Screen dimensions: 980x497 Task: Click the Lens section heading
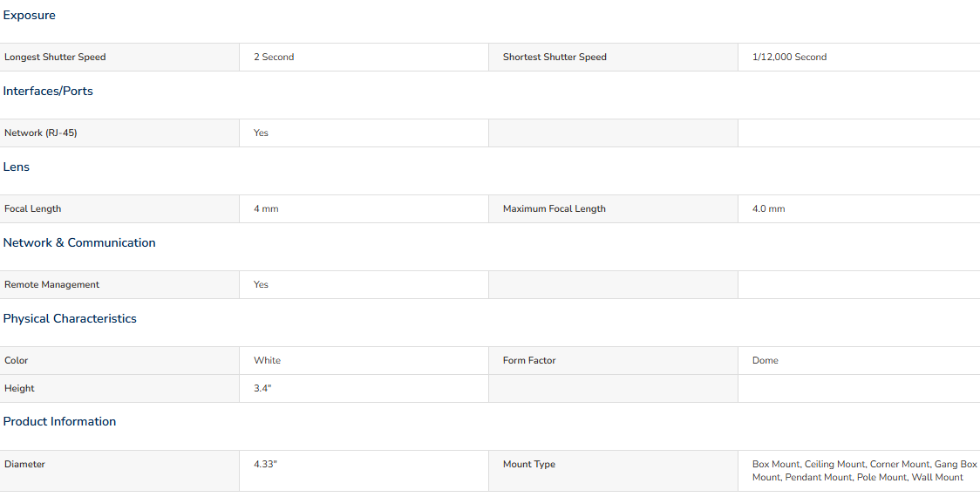[17, 167]
